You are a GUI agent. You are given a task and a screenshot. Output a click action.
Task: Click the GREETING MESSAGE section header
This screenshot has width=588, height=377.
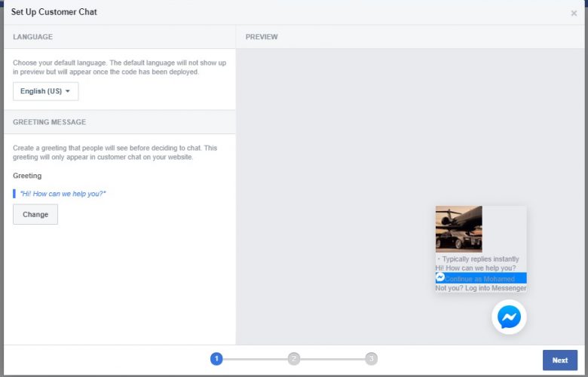click(x=49, y=122)
